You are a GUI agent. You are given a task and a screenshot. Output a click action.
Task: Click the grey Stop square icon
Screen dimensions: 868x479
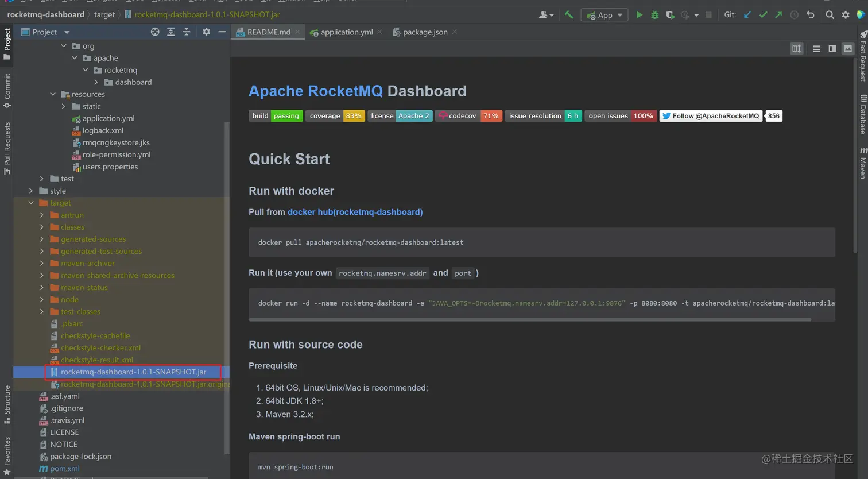coord(708,15)
